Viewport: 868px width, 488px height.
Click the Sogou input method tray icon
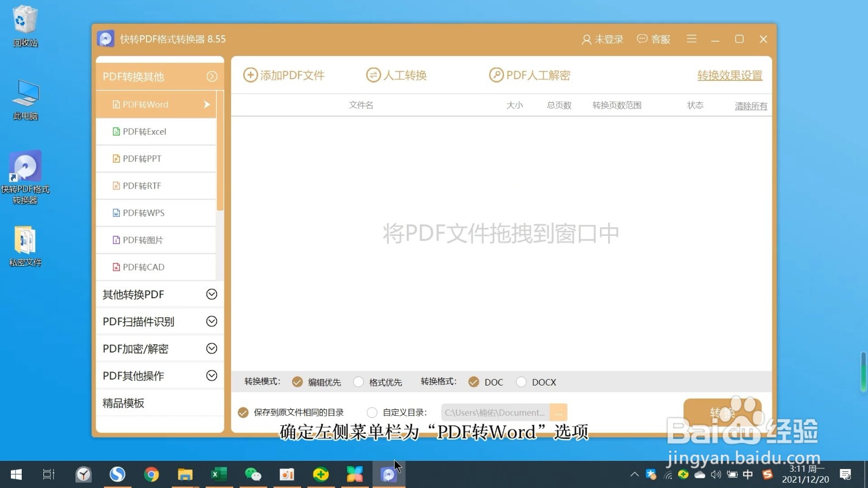(x=767, y=475)
